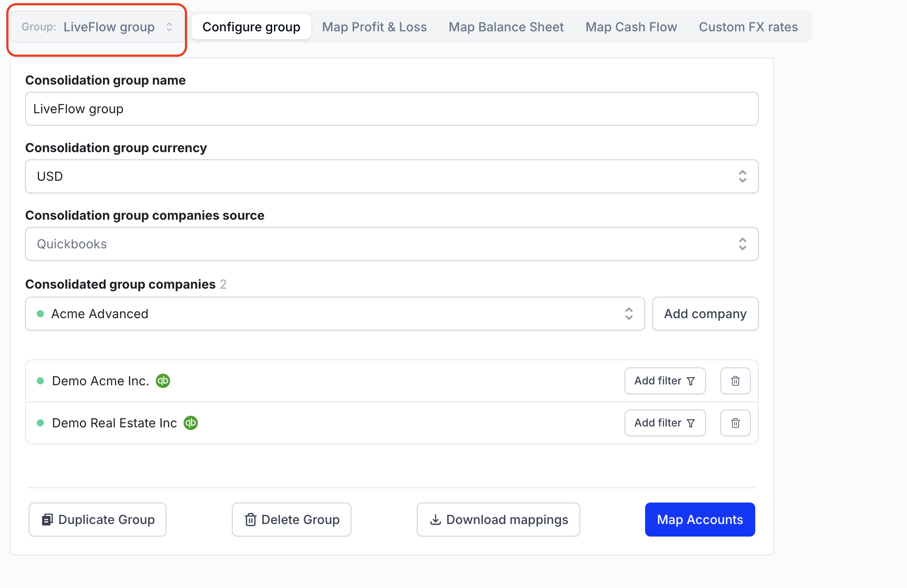Click QuickBooks logo beside Demo Acme Inc.

163,381
